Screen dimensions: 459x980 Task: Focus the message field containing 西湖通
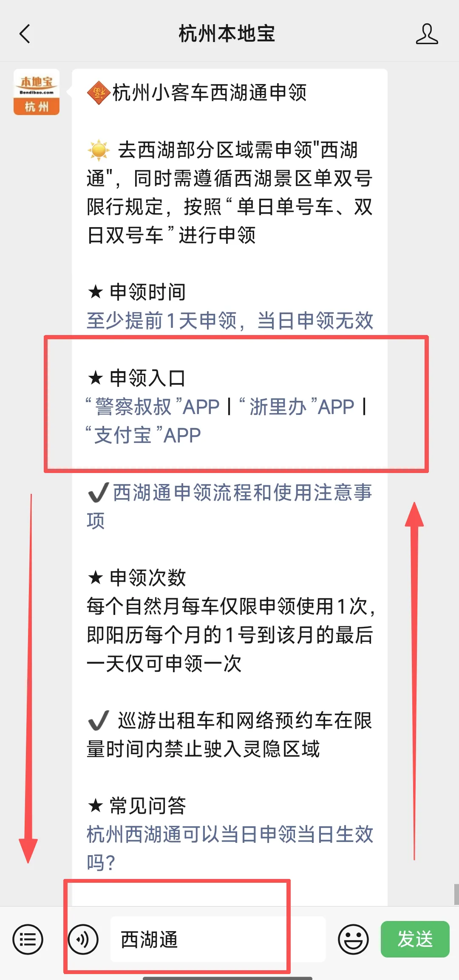pyautogui.click(x=218, y=939)
